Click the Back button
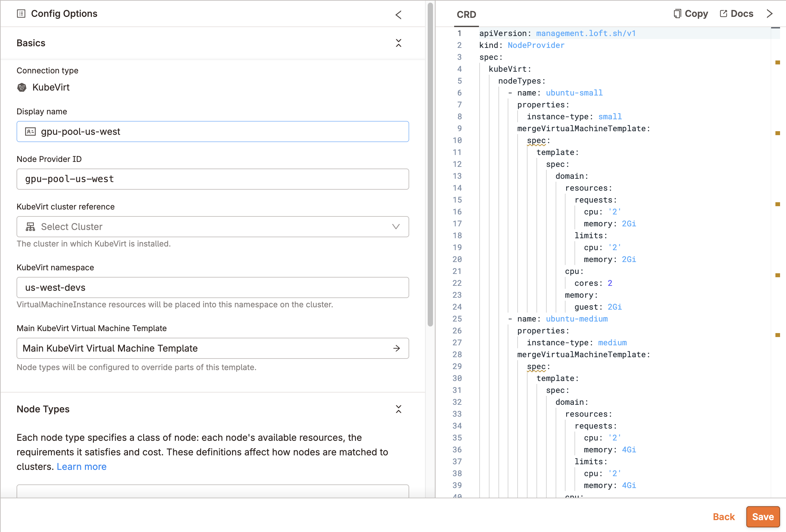 (724, 517)
